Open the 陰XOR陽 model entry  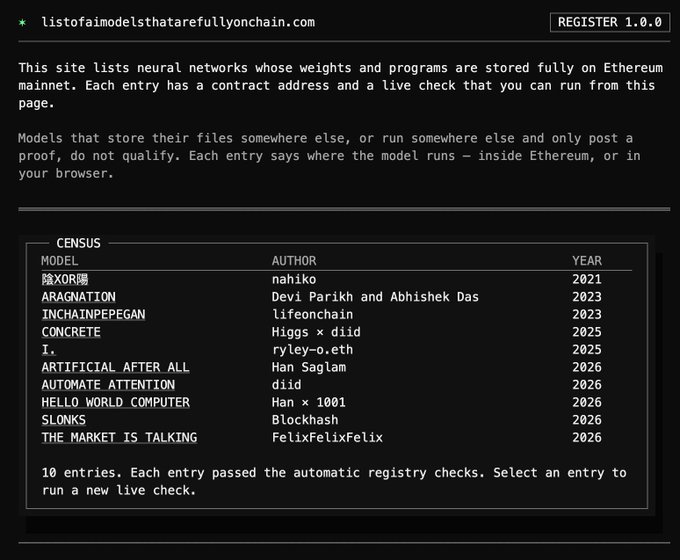[65, 279]
